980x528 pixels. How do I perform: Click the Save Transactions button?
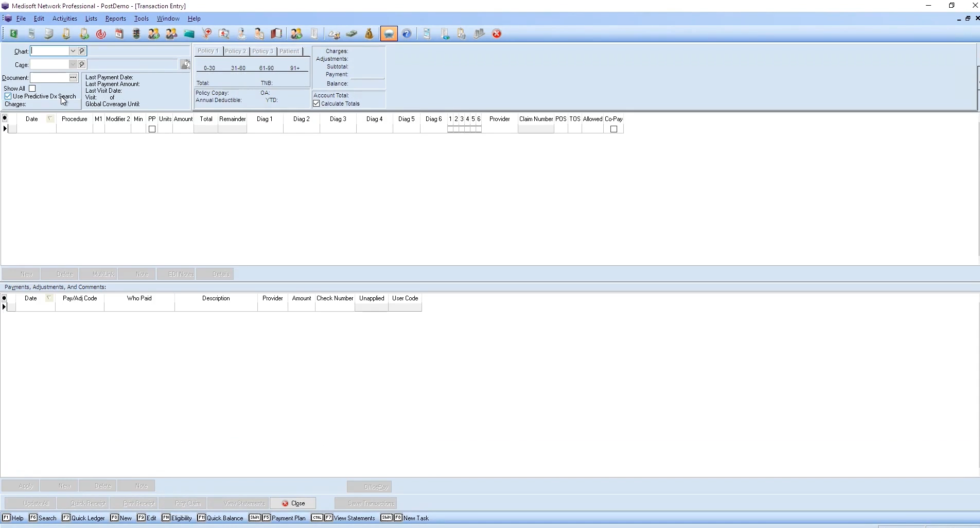[366, 503]
